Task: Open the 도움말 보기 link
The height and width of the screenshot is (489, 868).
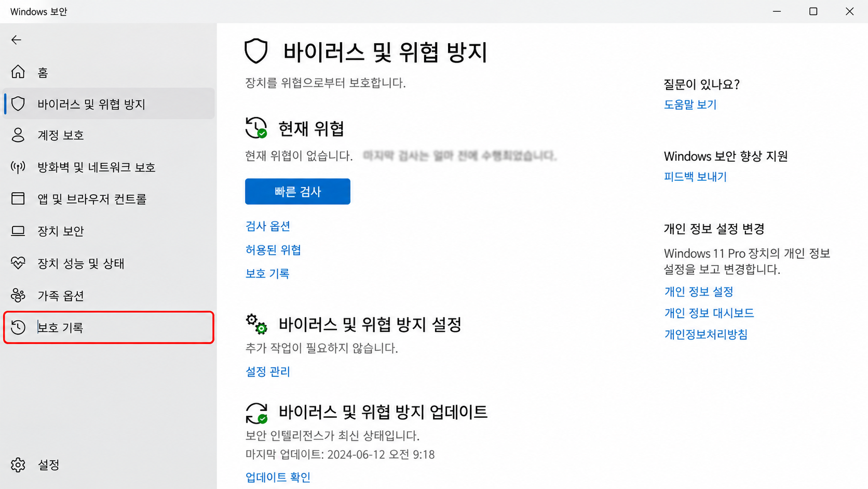Action: (690, 104)
